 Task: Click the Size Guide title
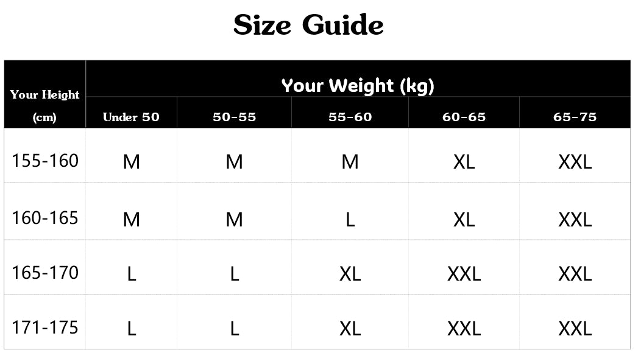coord(308,26)
